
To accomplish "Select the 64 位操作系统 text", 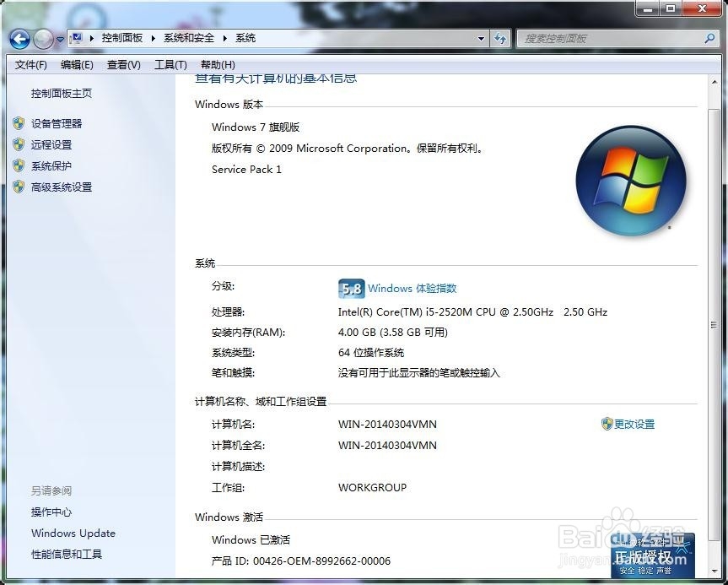I will (371, 353).
